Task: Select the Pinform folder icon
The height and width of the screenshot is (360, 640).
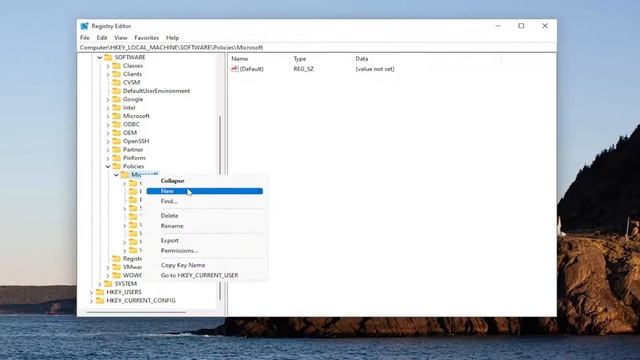Action: [117, 158]
